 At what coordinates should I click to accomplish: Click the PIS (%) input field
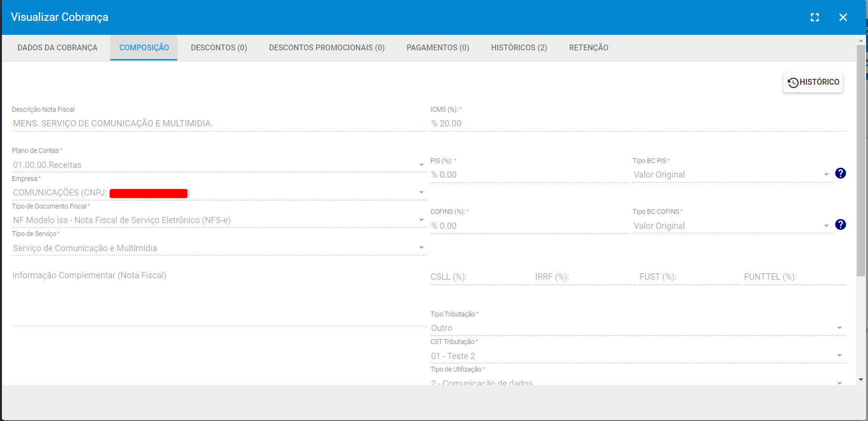pyautogui.click(x=530, y=175)
